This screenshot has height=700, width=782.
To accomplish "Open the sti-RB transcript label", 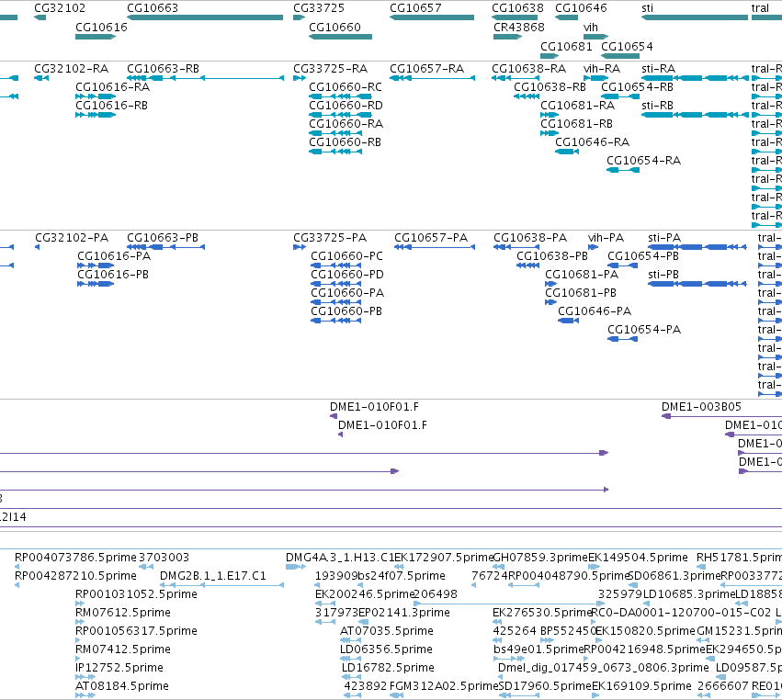I will click(x=657, y=106).
